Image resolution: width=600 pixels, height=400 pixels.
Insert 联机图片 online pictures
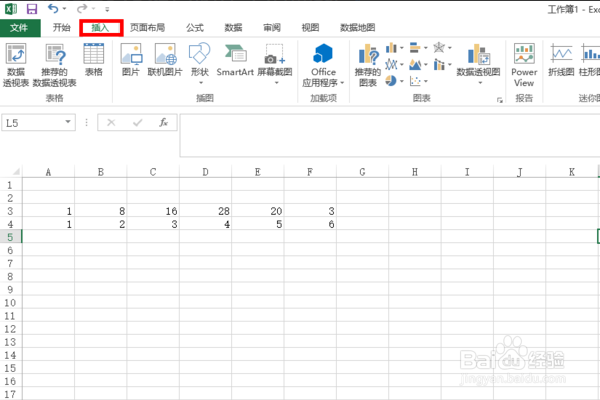click(165, 60)
